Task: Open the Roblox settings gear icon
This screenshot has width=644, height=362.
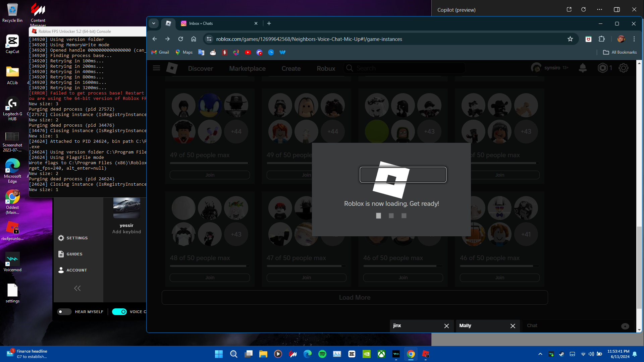Action: tap(623, 68)
